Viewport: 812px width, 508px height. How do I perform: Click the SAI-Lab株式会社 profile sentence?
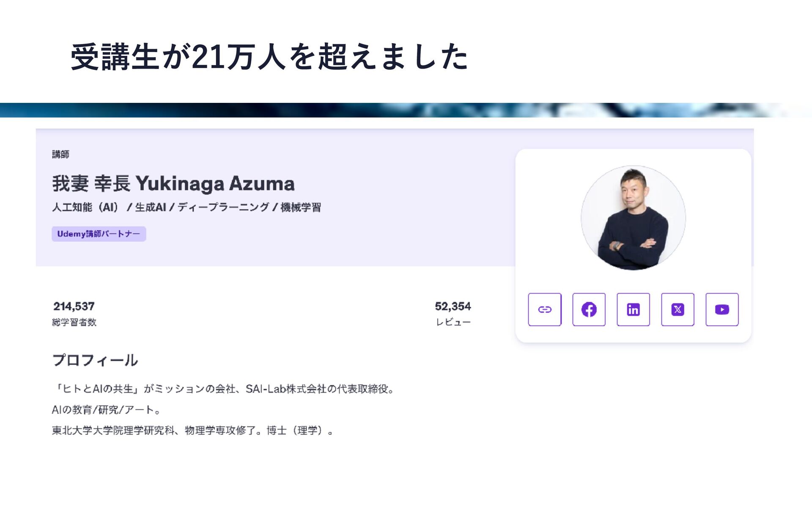[x=224, y=389]
